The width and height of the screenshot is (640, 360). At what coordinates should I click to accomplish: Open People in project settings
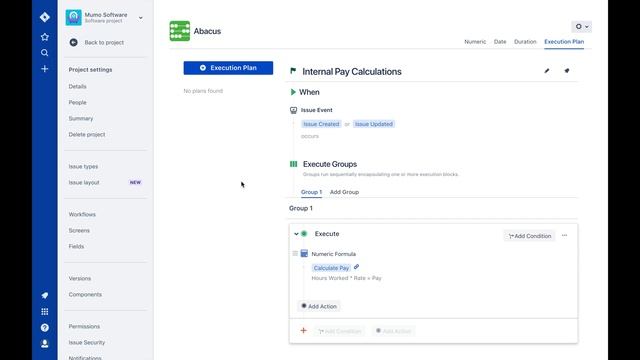[x=78, y=102]
